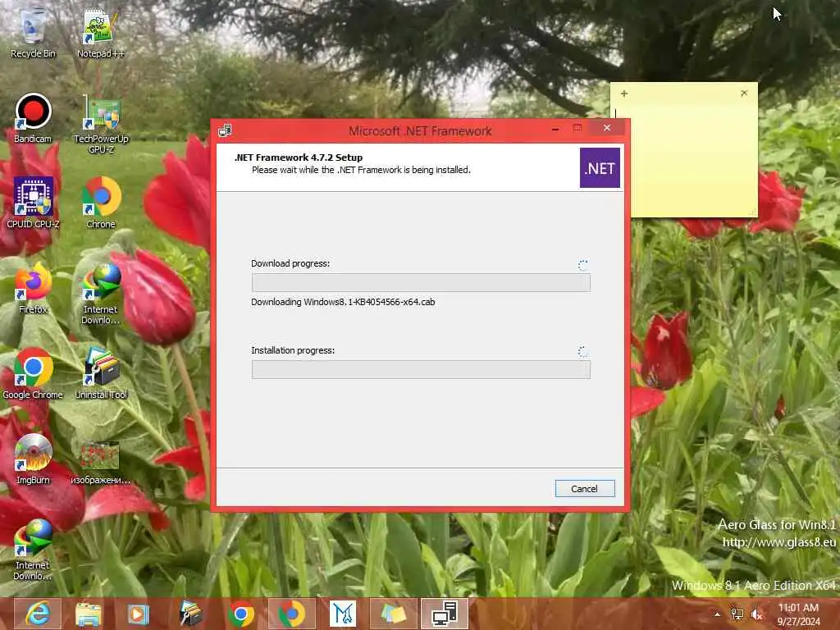Open the .NET setup window system menu icon
Screen dimensions: 840x630
pyautogui.click(x=225, y=130)
